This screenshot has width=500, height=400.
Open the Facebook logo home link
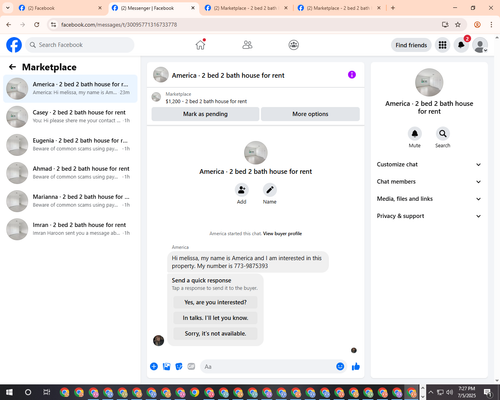[x=14, y=45]
